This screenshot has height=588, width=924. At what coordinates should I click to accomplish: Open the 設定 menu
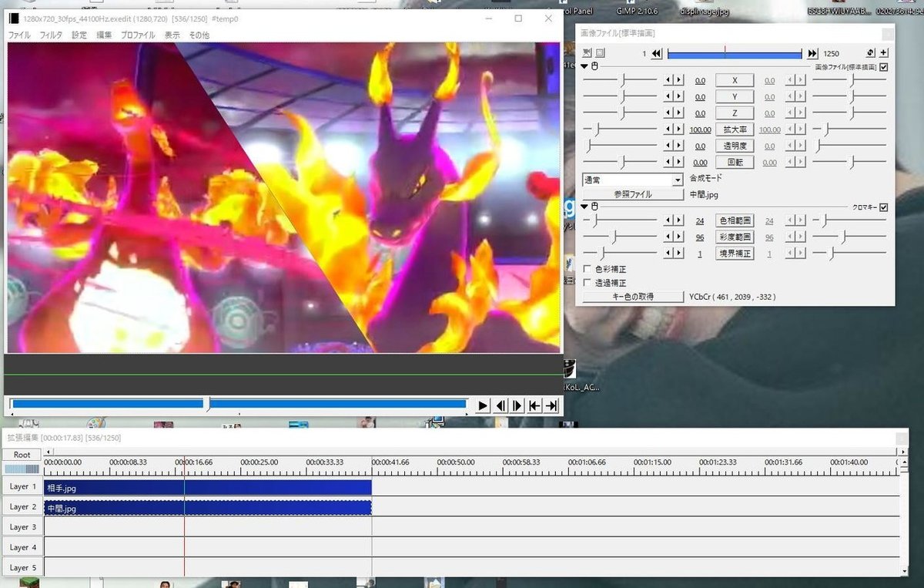point(79,35)
